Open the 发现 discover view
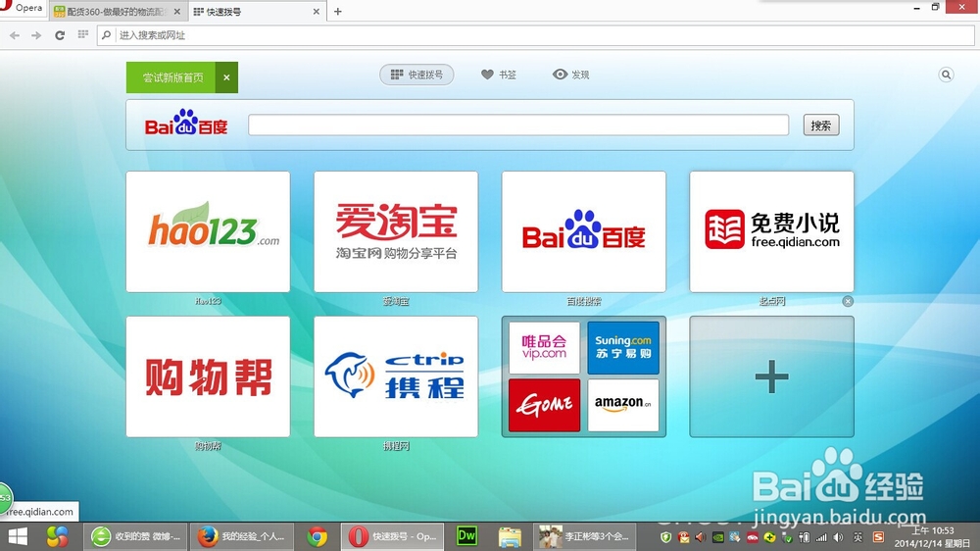This screenshot has width=980, height=551. pos(570,75)
